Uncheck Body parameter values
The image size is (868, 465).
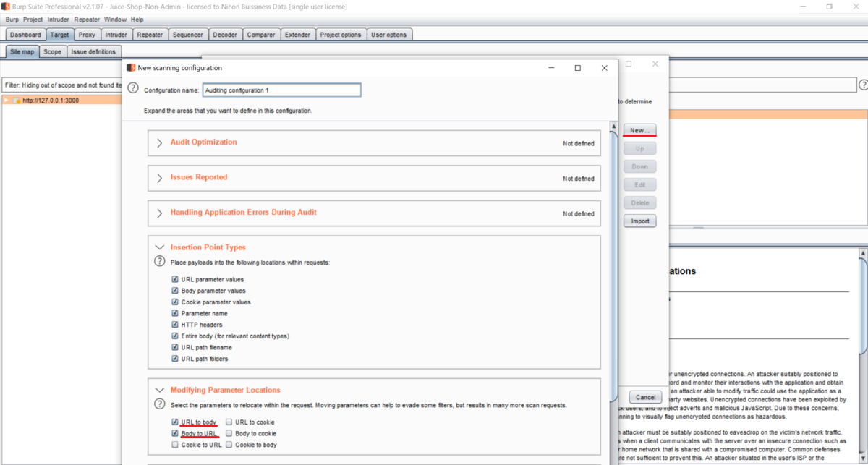point(175,291)
